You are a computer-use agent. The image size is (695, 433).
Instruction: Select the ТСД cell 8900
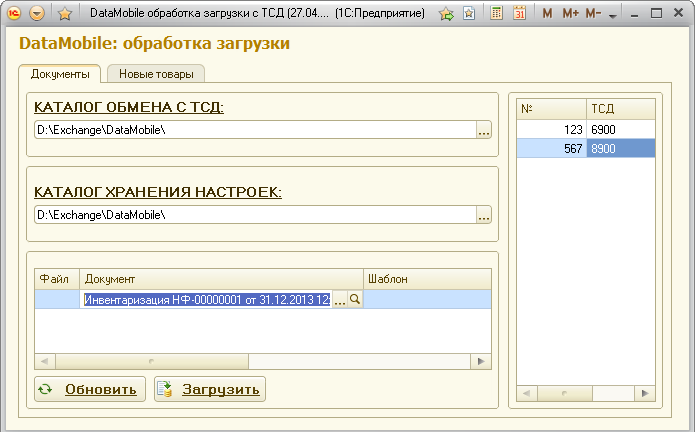click(621, 148)
